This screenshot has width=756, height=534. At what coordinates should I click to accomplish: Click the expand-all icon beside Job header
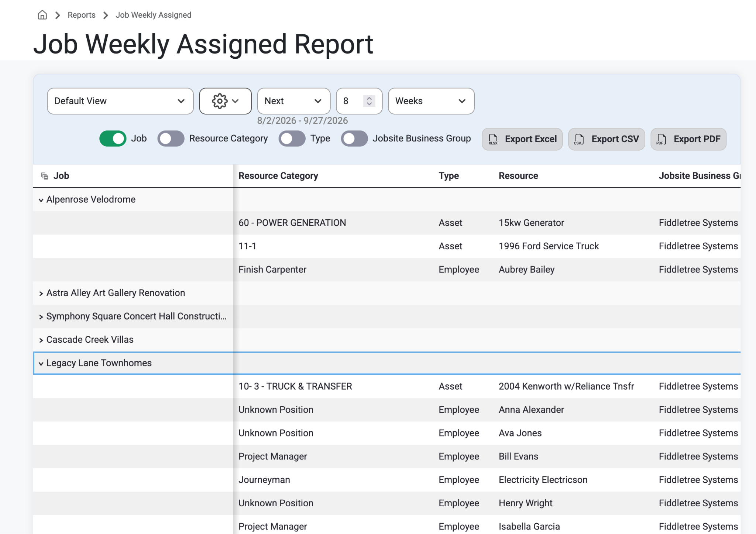45,176
